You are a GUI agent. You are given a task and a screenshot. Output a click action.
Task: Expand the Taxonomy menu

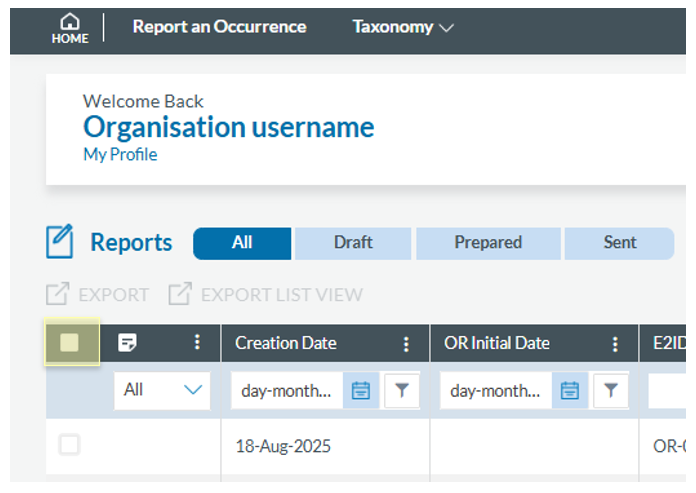(402, 27)
